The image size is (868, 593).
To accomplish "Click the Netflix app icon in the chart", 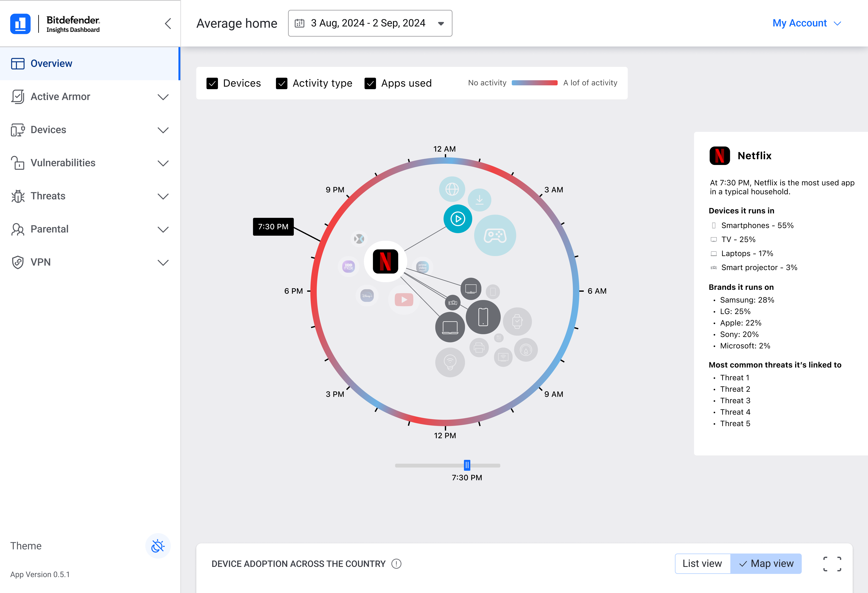I will 385,261.
